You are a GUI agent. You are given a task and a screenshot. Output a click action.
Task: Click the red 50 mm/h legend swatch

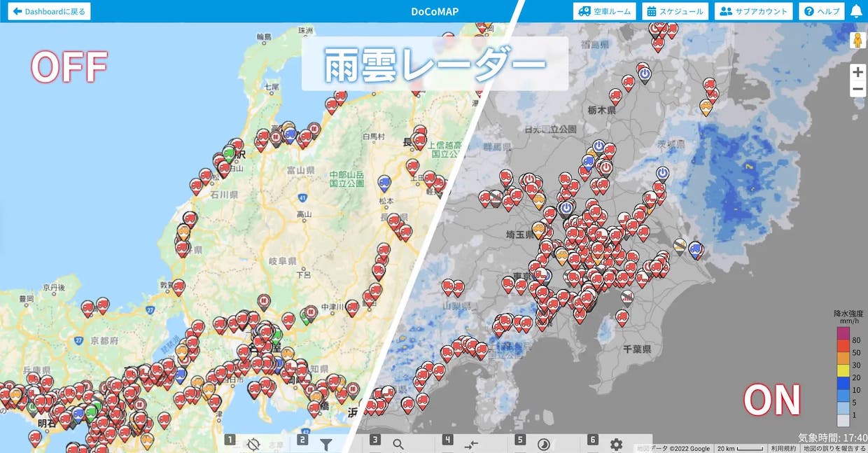point(843,347)
